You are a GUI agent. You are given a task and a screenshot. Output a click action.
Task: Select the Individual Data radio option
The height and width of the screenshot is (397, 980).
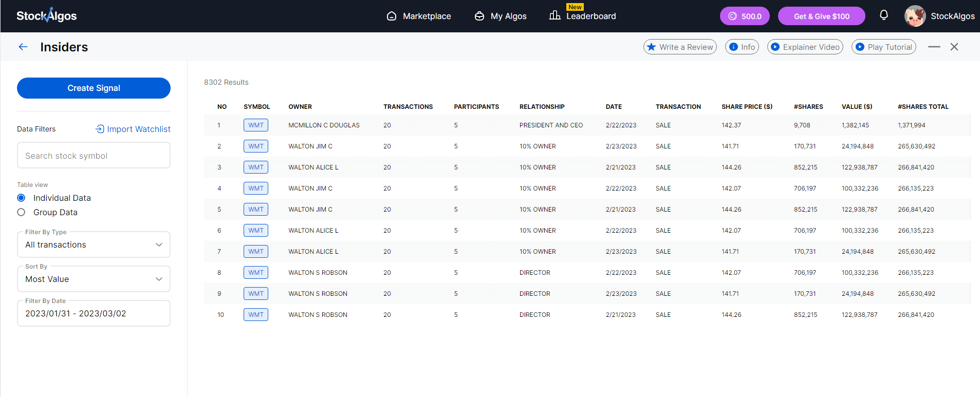[21, 198]
